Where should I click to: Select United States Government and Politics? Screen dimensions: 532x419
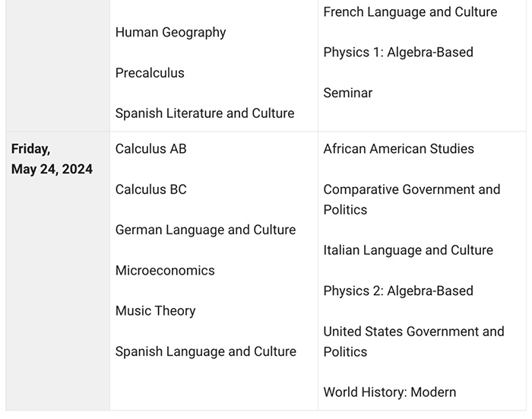413,341
